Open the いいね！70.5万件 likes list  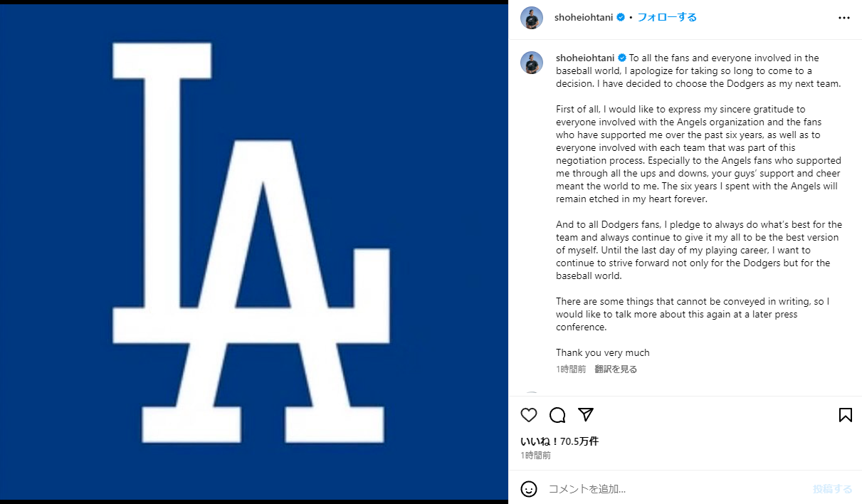tap(559, 441)
